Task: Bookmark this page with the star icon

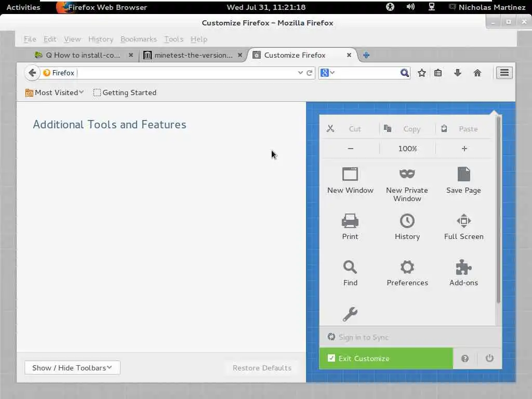Action: point(422,73)
